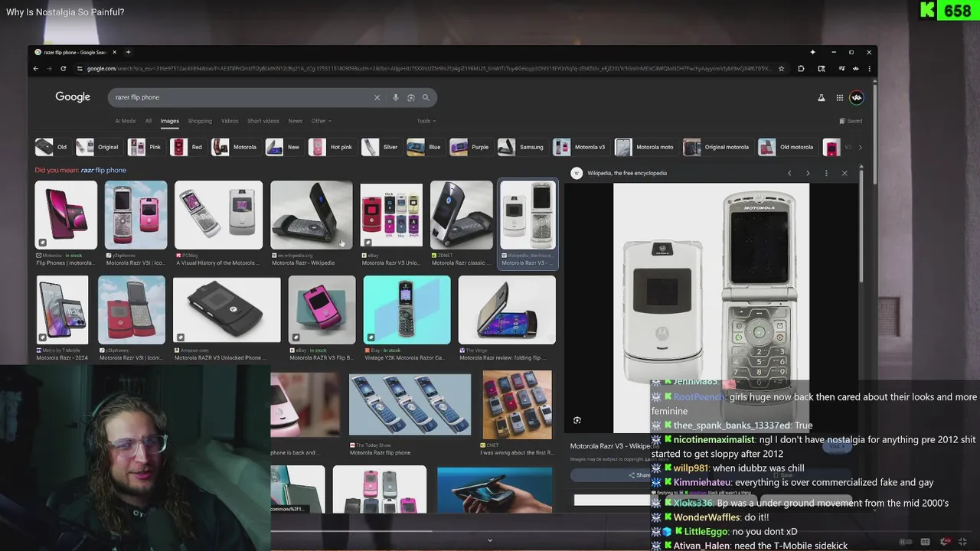Open the Google apps grid
Viewport: 980px width, 551px height.
[x=840, y=97]
